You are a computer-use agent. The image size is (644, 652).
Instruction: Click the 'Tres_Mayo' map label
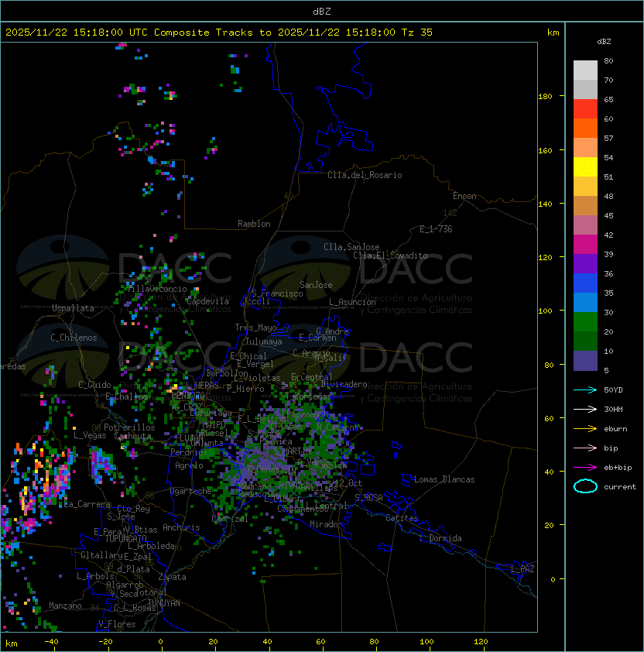tap(255, 328)
